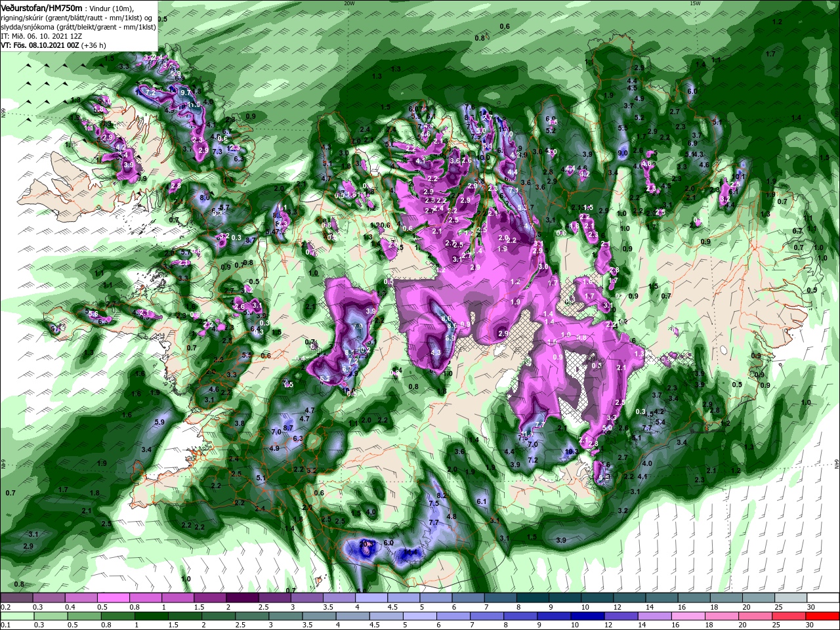The image size is (840, 630).
Task: Pick bright pink upper-row swatch labeled 0.5
Action: point(113,598)
